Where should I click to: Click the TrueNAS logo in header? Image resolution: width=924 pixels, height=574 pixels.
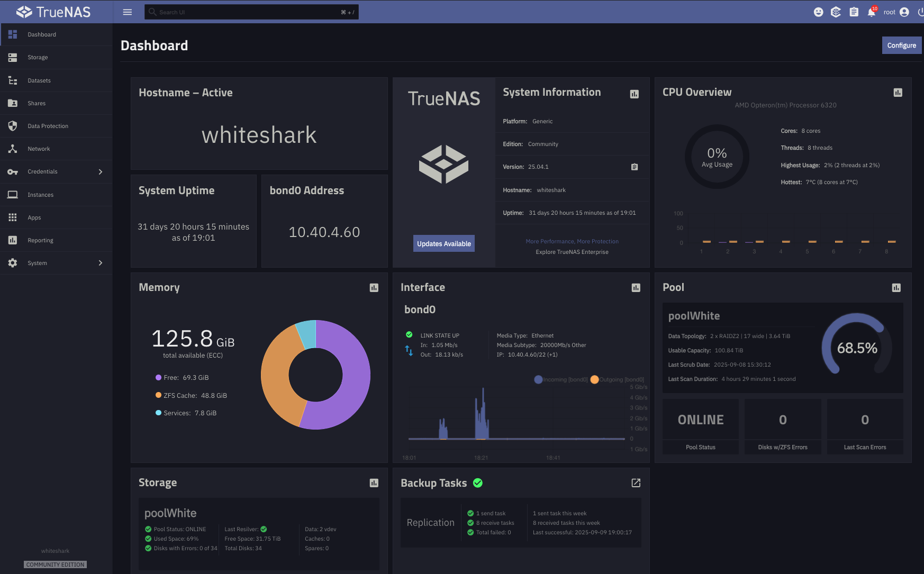pos(53,12)
